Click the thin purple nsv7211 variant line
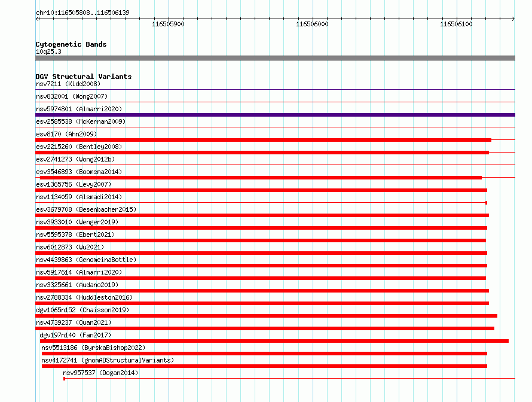 275,90
